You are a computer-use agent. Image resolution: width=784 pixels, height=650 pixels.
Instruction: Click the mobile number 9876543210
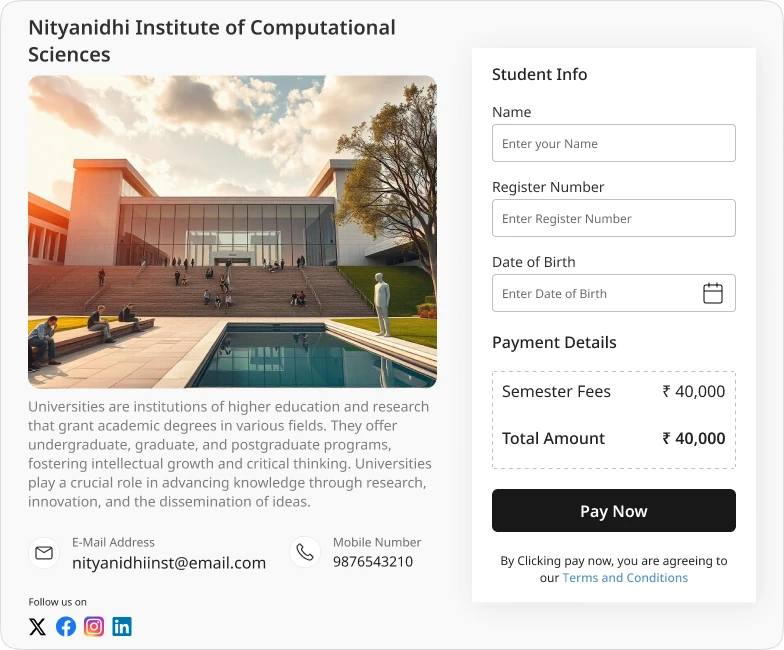pyautogui.click(x=373, y=562)
